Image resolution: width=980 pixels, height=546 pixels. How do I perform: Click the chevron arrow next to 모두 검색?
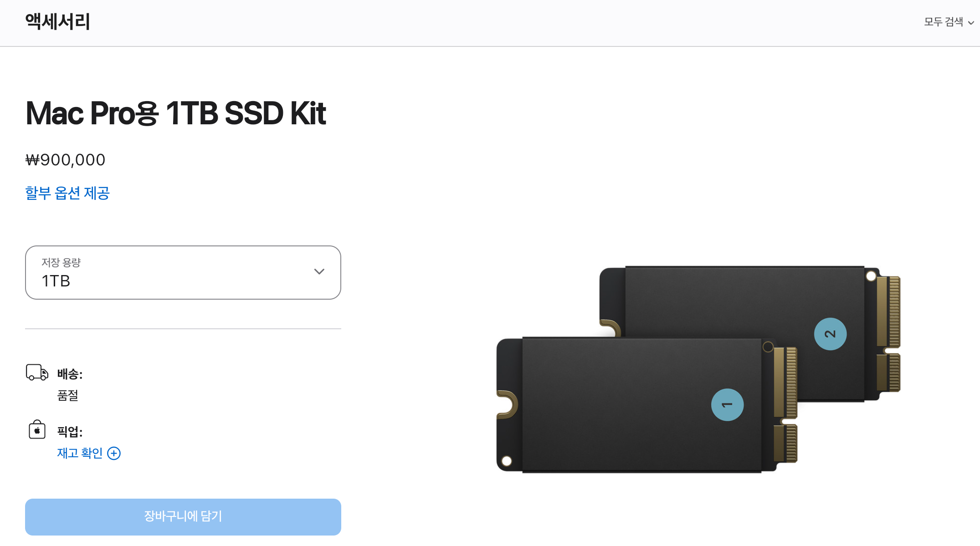click(x=971, y=23)
